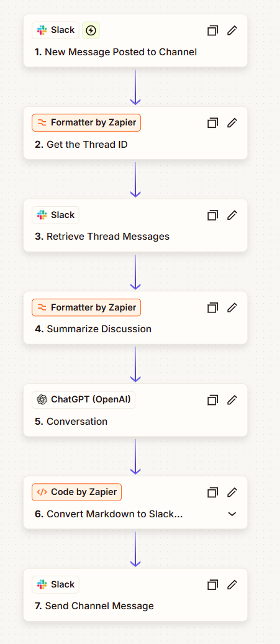
Task: Select step title '6. Convert Markdown to Slack...'
Action: (109, 514)
